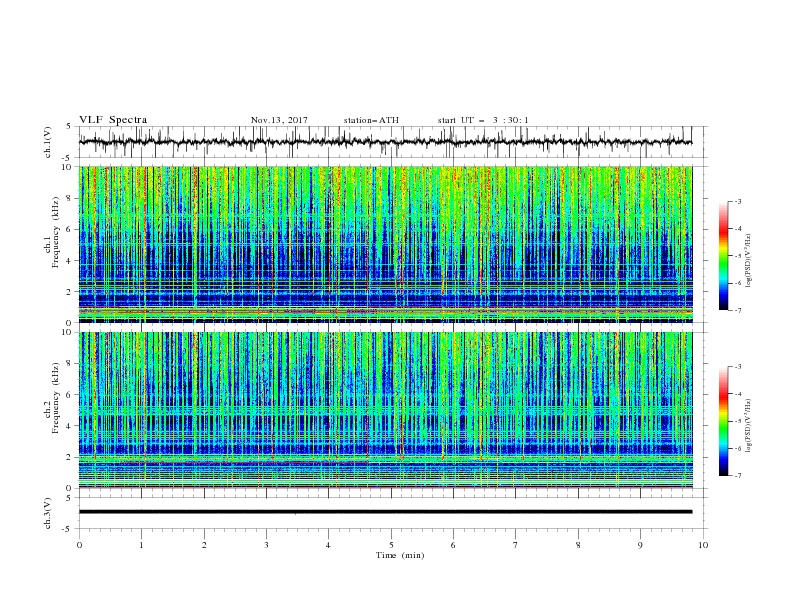The image size is (792, 612).
Task: Click the time axis tick label "2"
Action: tap(204, 545)
